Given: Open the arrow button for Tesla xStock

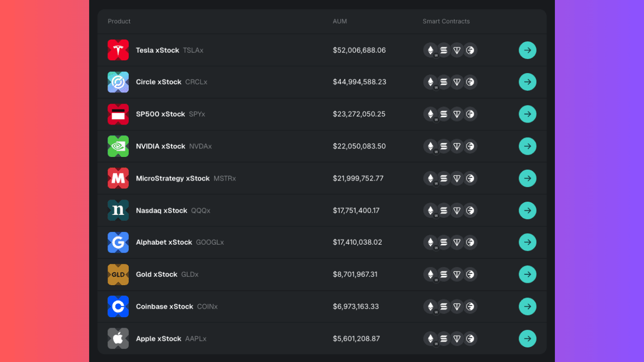Looking at the screenshot, I should click(528, 50).
